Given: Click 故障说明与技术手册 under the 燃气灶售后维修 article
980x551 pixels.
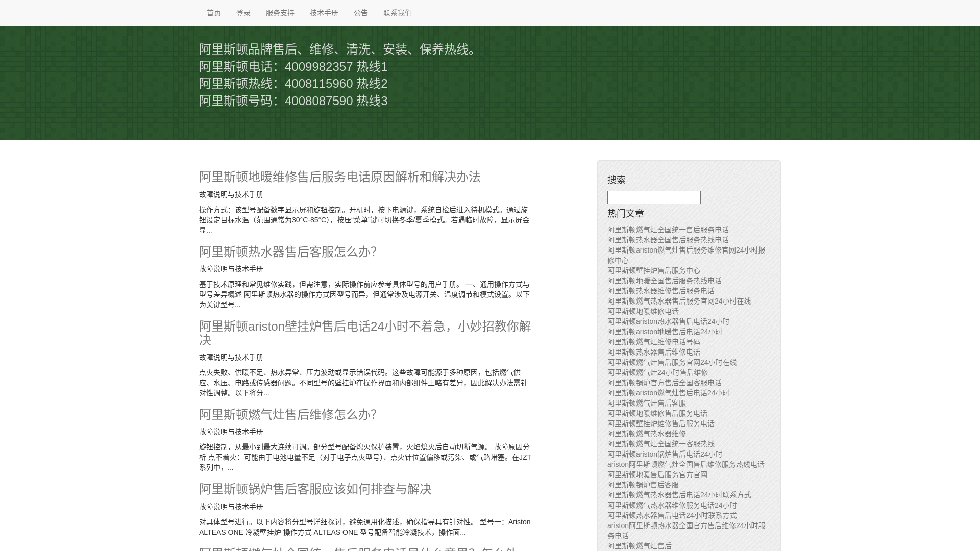Looking at the screenshot, I should (231, 432).
